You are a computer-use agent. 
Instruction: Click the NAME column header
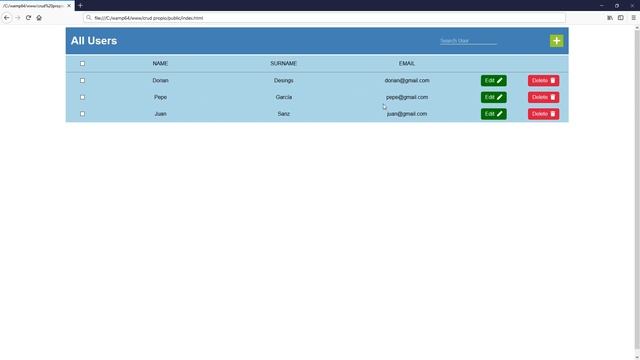[x=160, y=64]
